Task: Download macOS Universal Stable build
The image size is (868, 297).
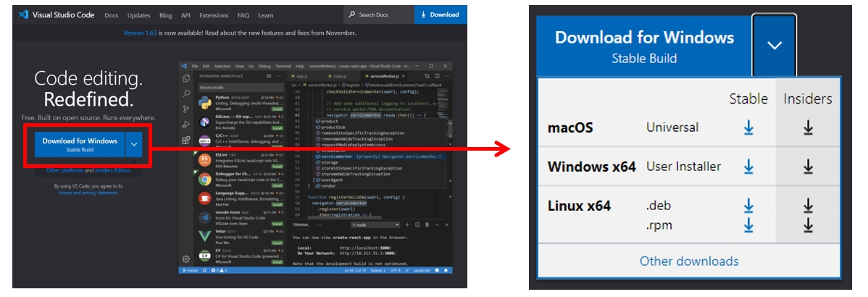Action: pos(748,127)
